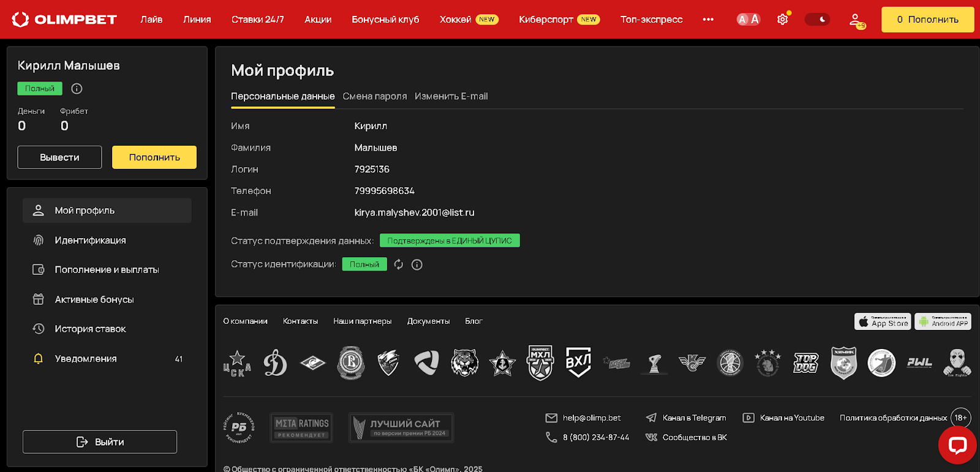This screenshot has width=980, height=472.
Task: Toggle the dark mode switch
Action: click(x=816, y=20)
